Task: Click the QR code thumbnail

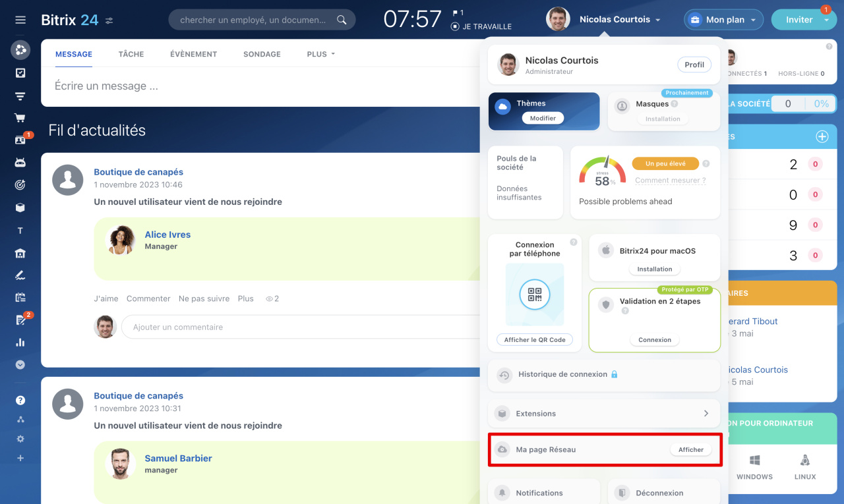Action: click(535, 294)
